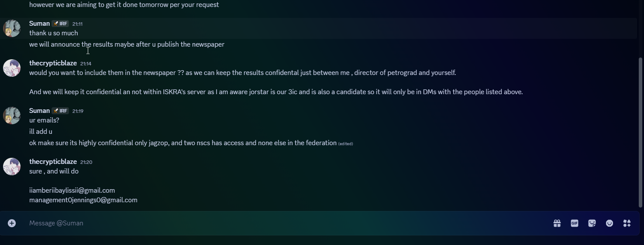Open the attachment plus button
Screen dimensions: 644x245
12,223
